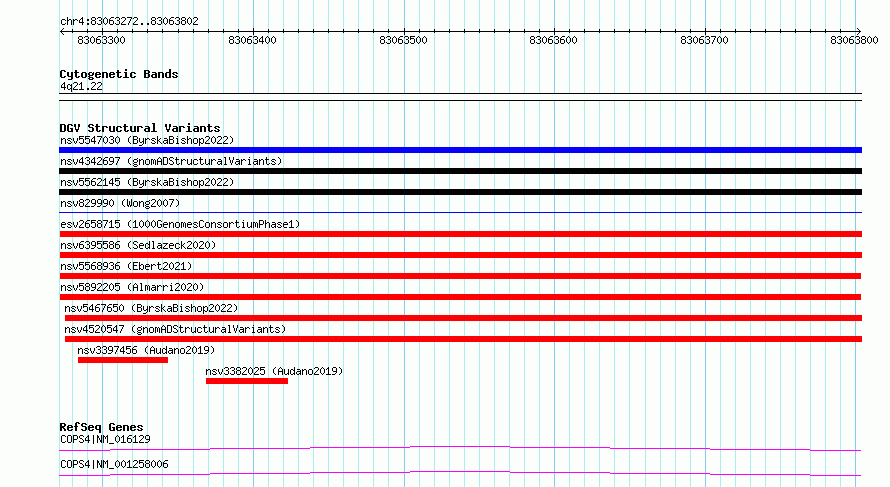Viewport: 890px width, 487px height.
Task: Click ruler position 83063500
Action: tap(403, 40)
